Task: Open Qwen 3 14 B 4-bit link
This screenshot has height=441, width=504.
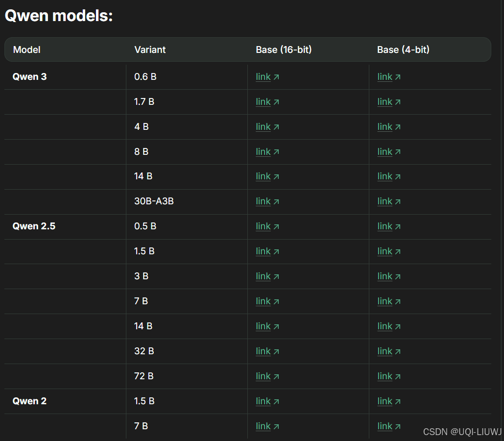Action: coord(388,176)
